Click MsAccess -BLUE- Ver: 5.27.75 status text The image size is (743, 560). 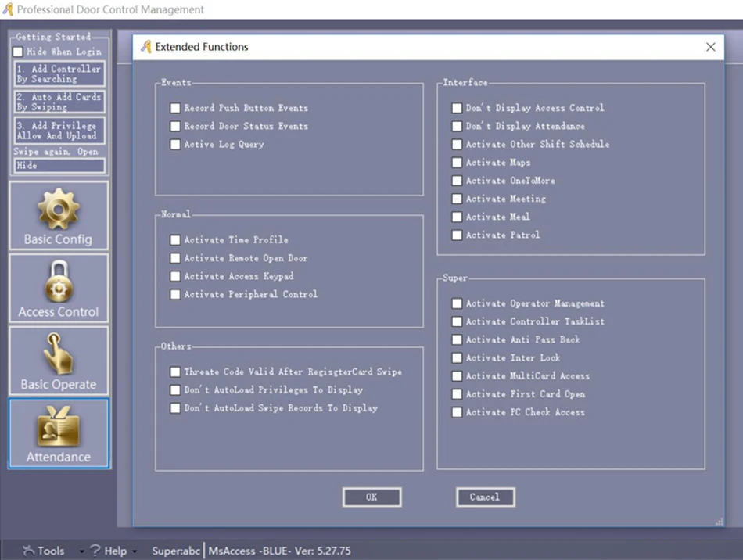pyautogui.click(x=279, y=551)
